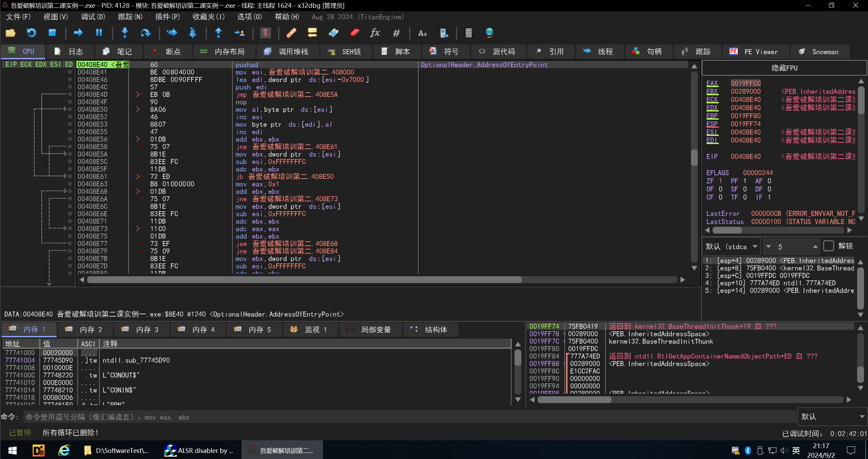Open the 调试(D) menu
Viewport: 868px width, 459px height.
(x=93, y=17)
